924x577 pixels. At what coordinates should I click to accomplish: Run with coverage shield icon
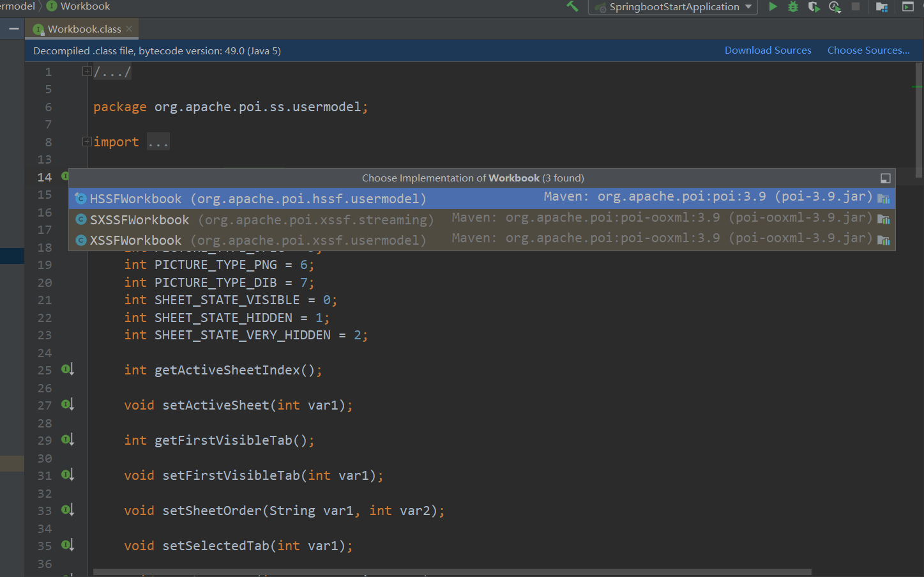tap(814, 6)
